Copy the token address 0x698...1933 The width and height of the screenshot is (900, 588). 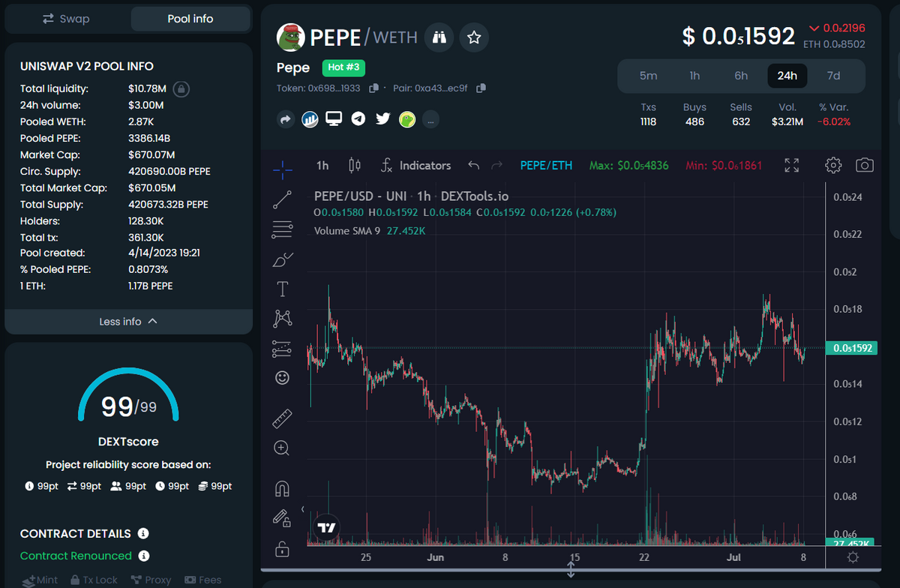[373, 88]
